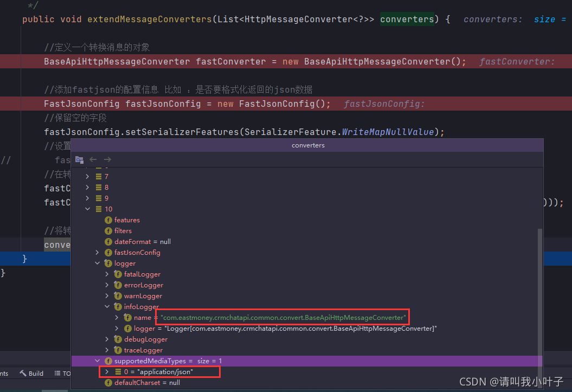Click field icon next to warnLogger
This screenshot has height=392, width=572.
point(118,295)
